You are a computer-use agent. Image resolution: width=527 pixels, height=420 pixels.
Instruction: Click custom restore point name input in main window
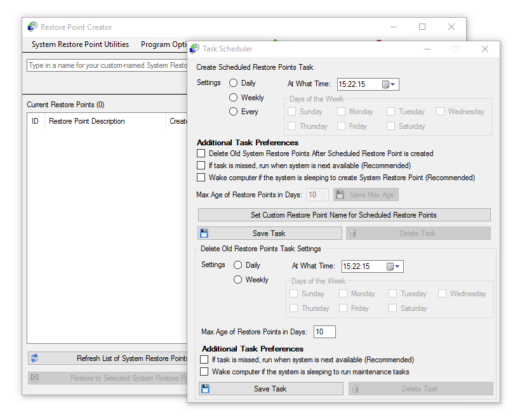pyautogui.click(x=107, y=65)
